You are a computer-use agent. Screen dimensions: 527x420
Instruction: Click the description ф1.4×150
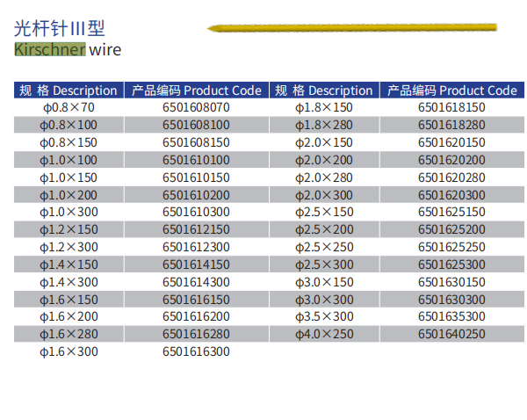click(69, 264)
